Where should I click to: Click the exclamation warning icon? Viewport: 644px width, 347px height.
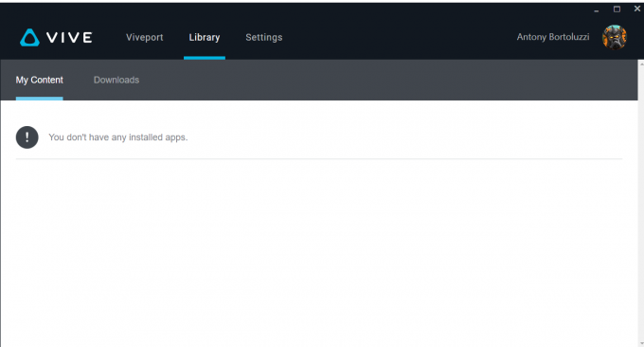pos(27,137)
